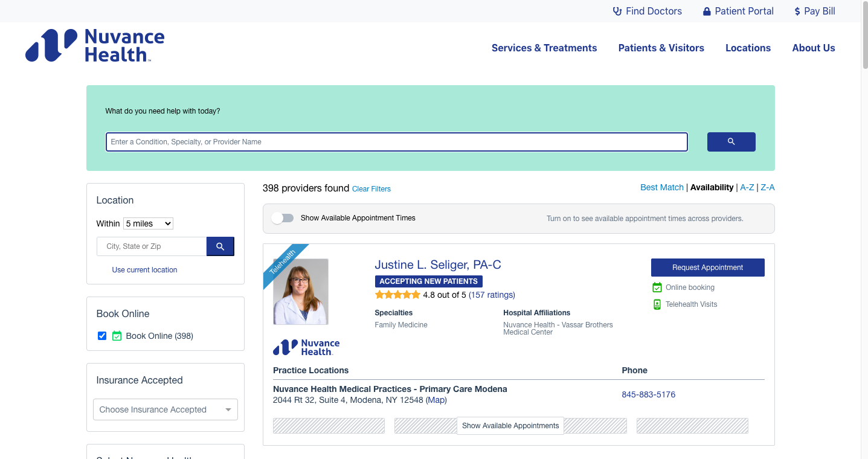Open Map link for Modena address

coord(436,400)
